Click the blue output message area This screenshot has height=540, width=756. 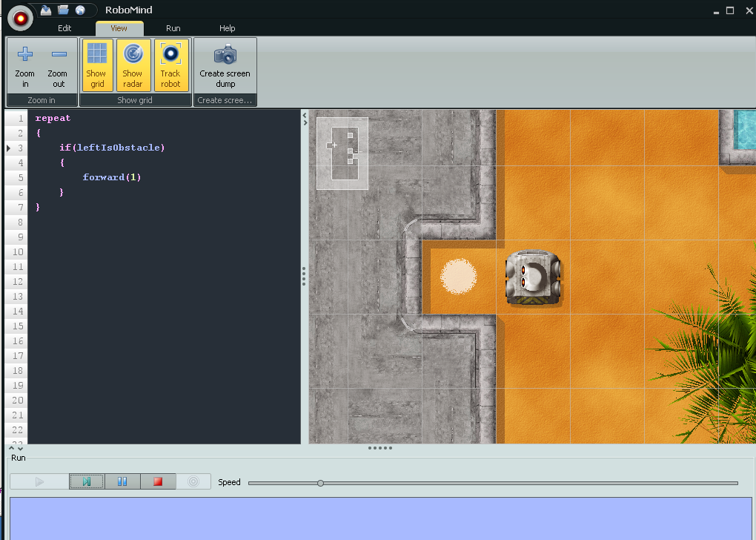[380, 518]
